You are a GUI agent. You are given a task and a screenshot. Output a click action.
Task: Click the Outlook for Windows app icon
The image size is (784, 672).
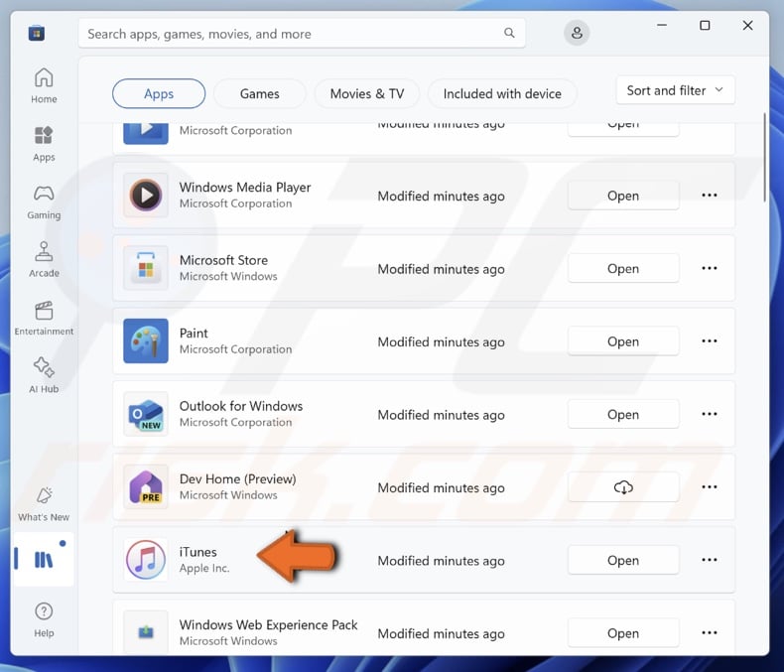point(146,415)
